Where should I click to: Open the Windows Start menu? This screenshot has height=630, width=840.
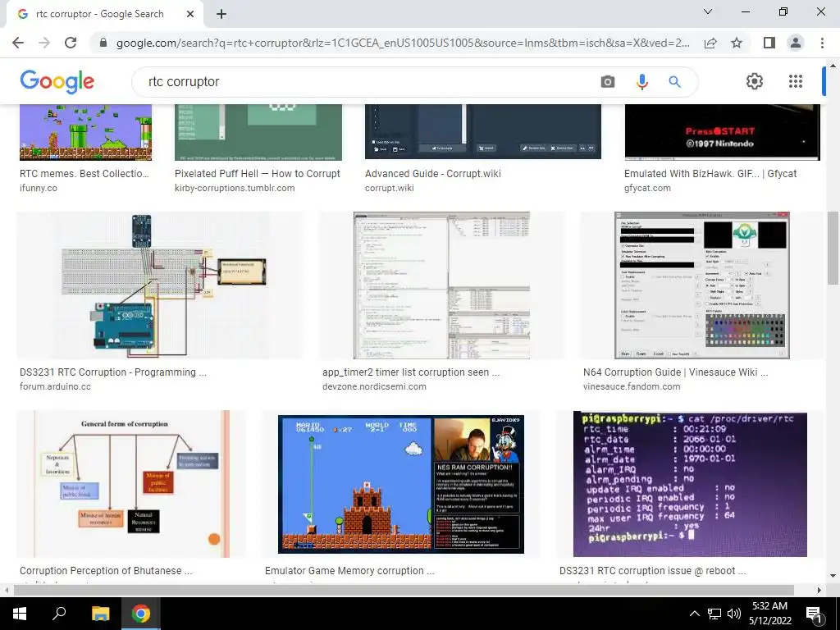tap(20, 614)
